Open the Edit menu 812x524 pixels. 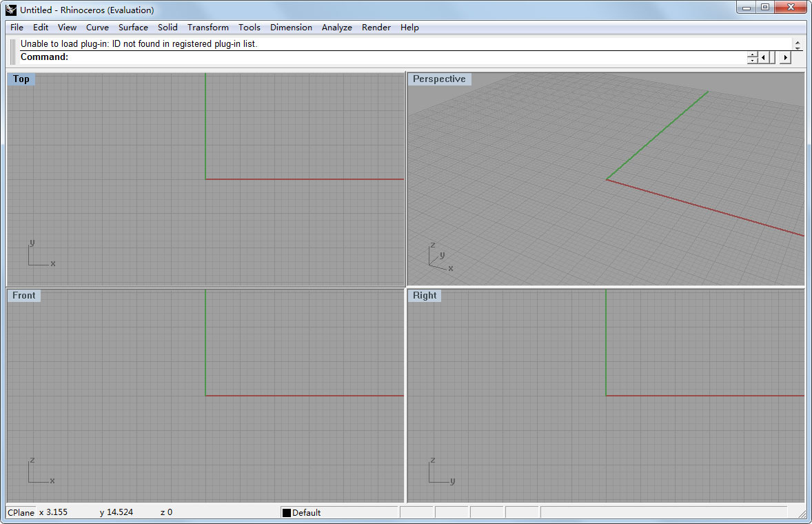point(41,28)
